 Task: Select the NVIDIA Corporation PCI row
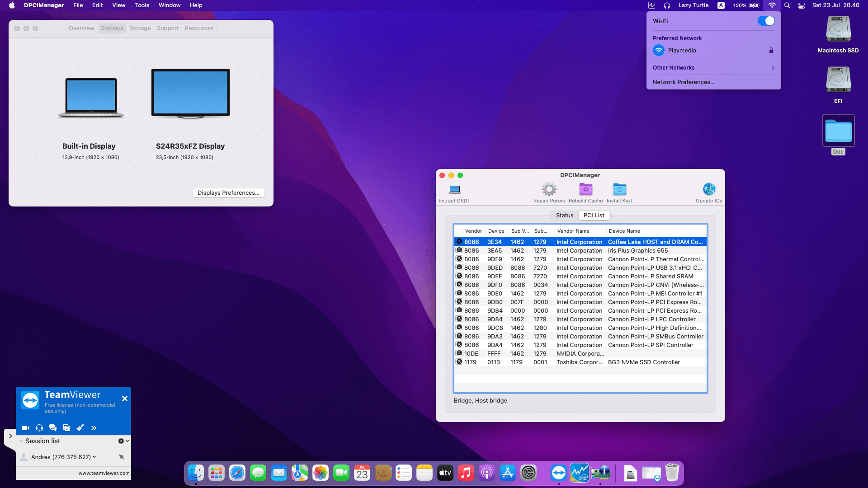point(580,354)
